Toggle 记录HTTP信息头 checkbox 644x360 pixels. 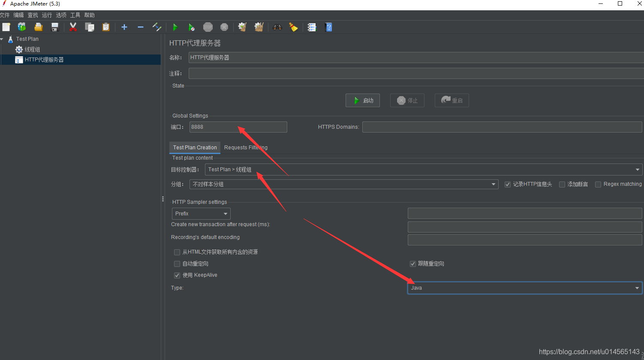[x=508, y=184]
